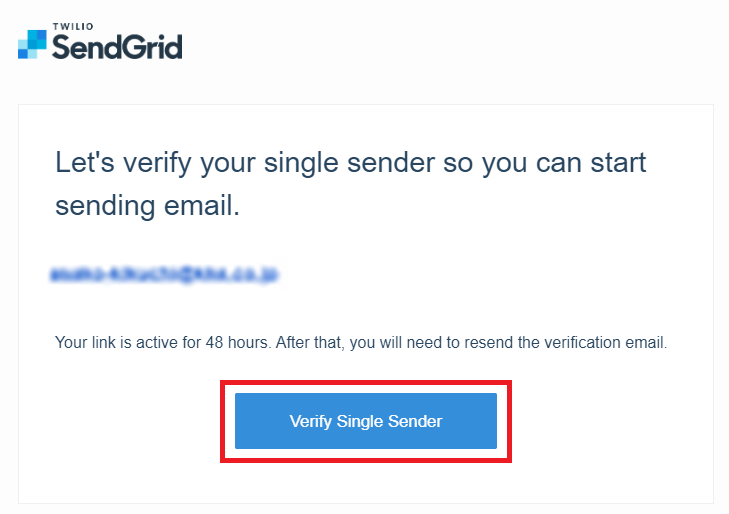Click the word "start" in the heading
The width and height of the screenshot is (729, 514).
pyautogui.click(x=618, y=163)
